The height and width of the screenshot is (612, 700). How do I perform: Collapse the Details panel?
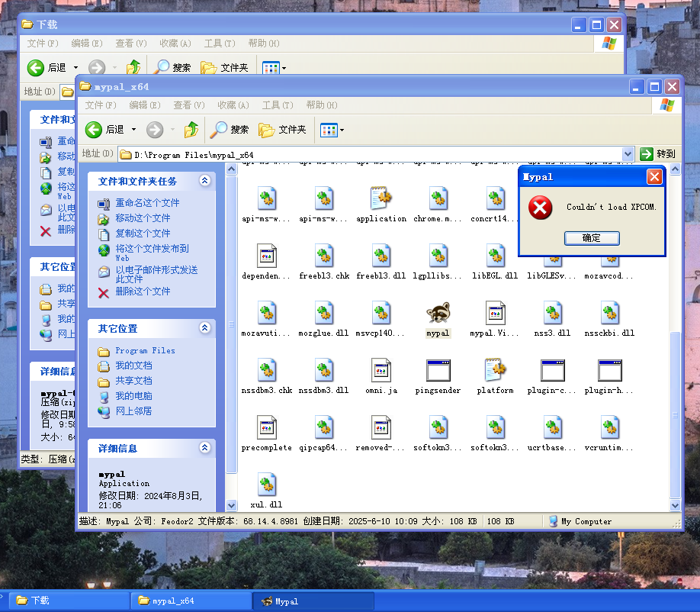[204, 448]
